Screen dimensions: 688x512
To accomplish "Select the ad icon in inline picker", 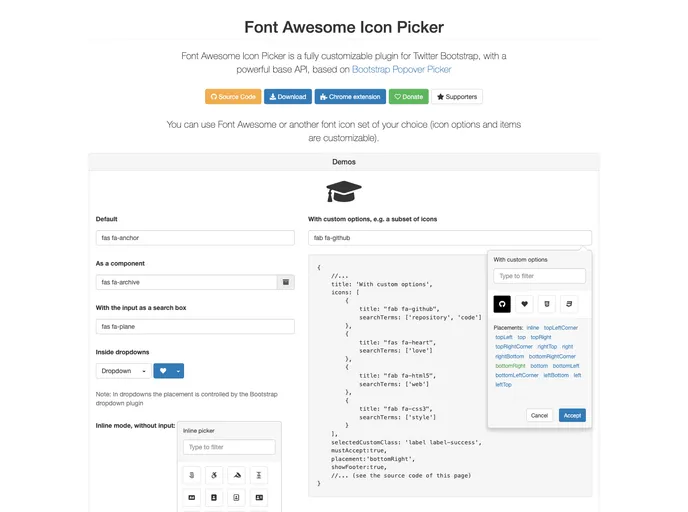I will [x=191, y=497].
